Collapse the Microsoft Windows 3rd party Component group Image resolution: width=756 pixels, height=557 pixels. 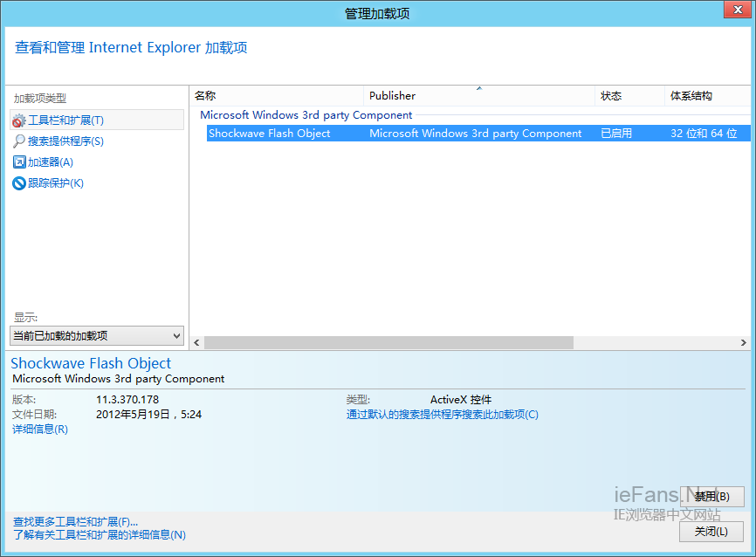click(306, 115)
